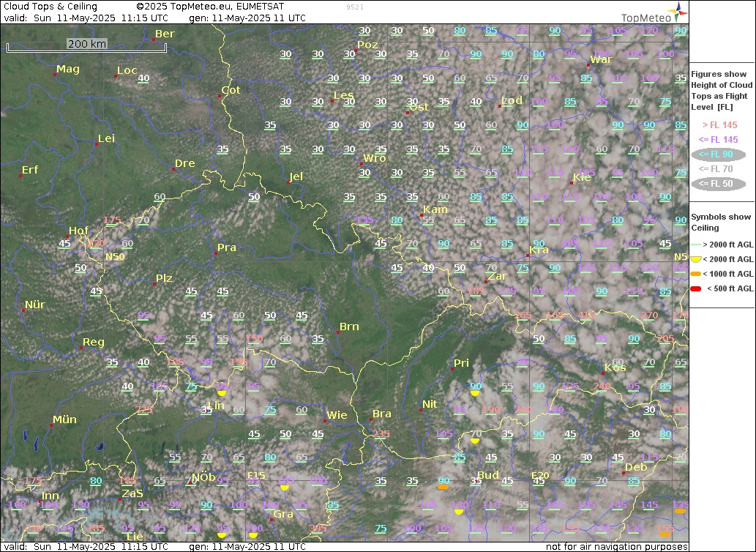Click the TopMeteo compass star logo
The image size is (756, 552).
point(679,12)
